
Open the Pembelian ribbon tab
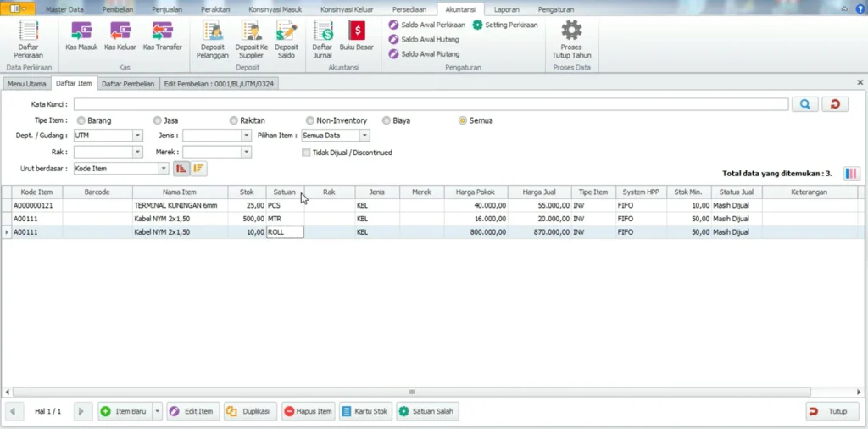pos(117,9)
